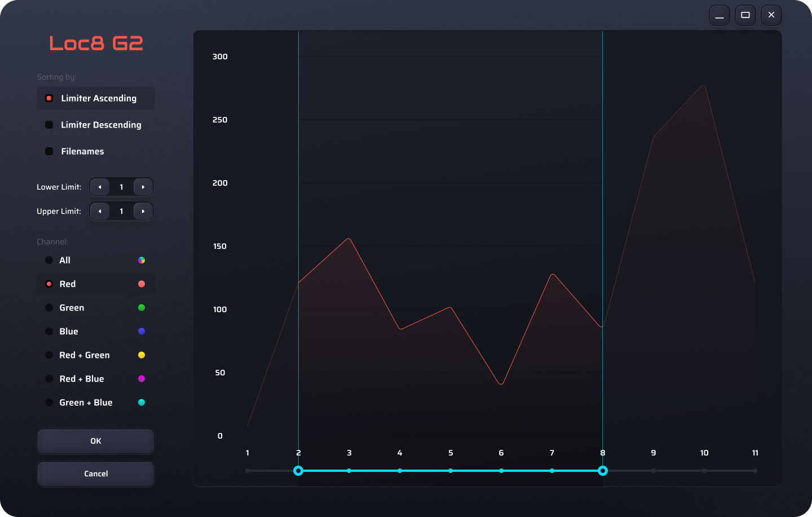Click the Lower Limit value field
This screenshot has width=812, height=517.
pos(121,187)
